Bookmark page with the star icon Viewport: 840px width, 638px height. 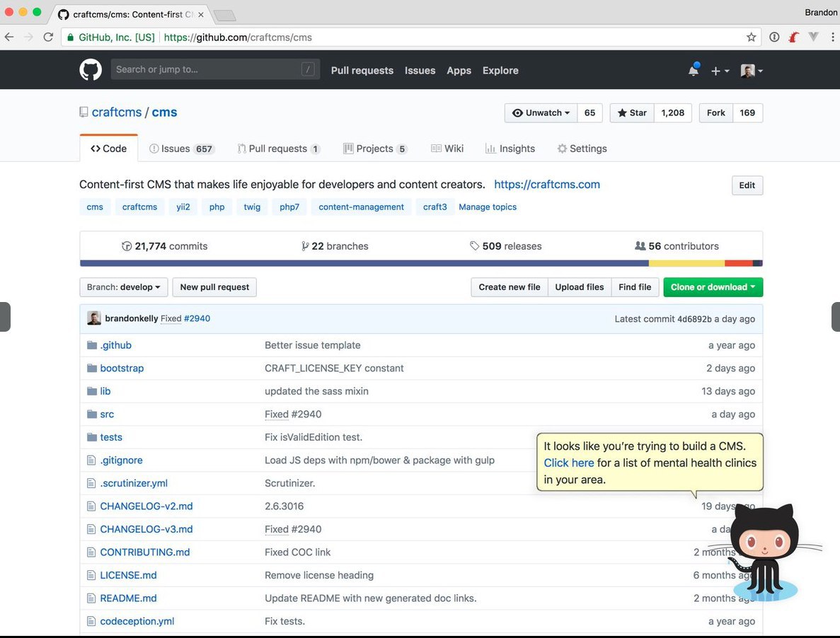(751, 37)
